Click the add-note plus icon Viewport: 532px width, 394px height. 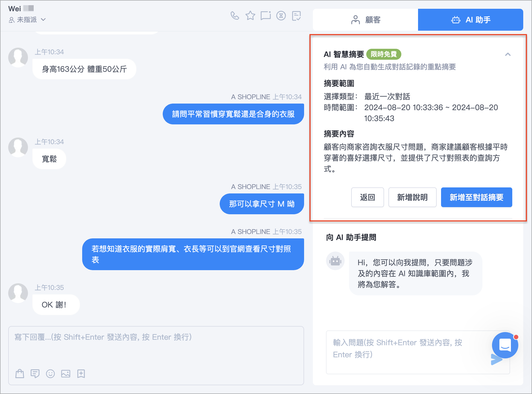click(x=81, y=373)
